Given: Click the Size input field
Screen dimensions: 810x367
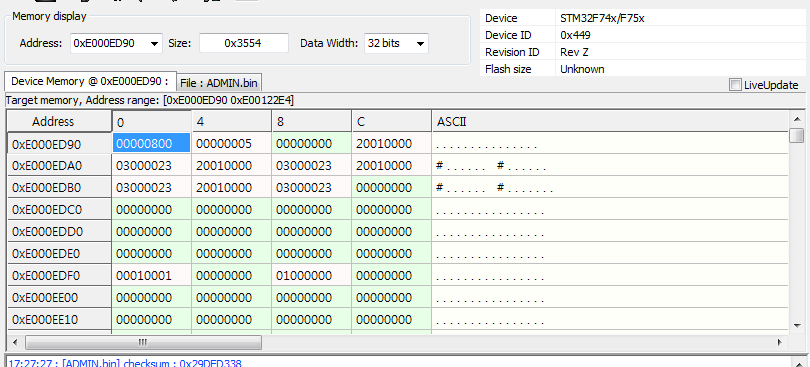Looking at the screenshot, I should click(x=244, y=43).
